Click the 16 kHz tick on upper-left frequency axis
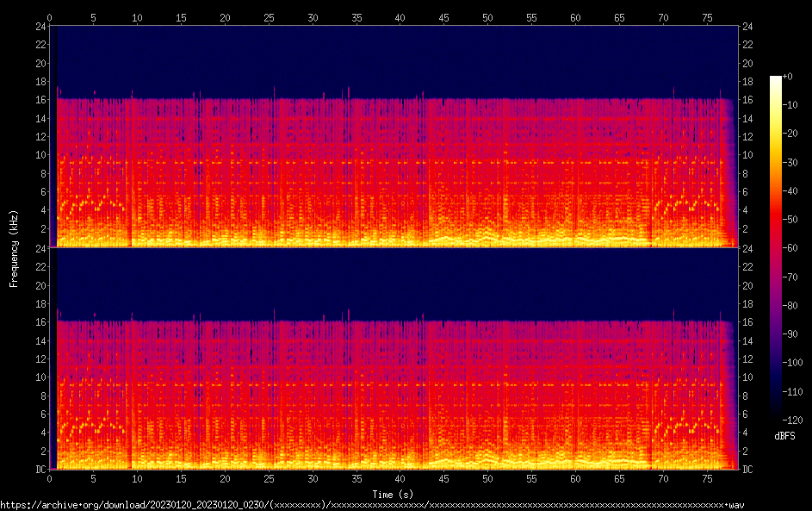Image resolution: width=812 pixels, height=511 pixels. pyautogui.click(x=40, y=100)
